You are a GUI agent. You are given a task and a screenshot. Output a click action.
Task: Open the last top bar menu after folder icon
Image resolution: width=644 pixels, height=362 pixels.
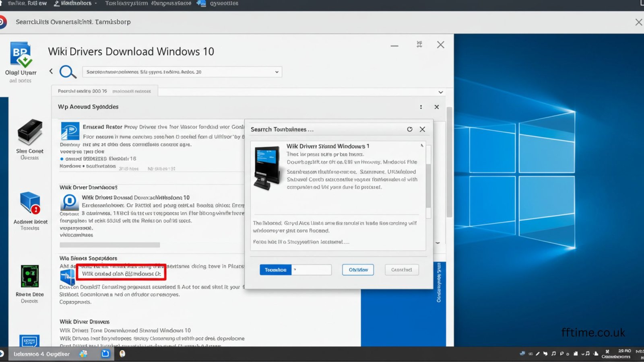point(224,3)
